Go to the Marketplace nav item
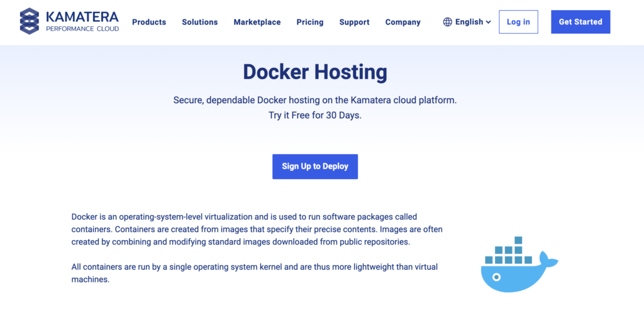 257,22
